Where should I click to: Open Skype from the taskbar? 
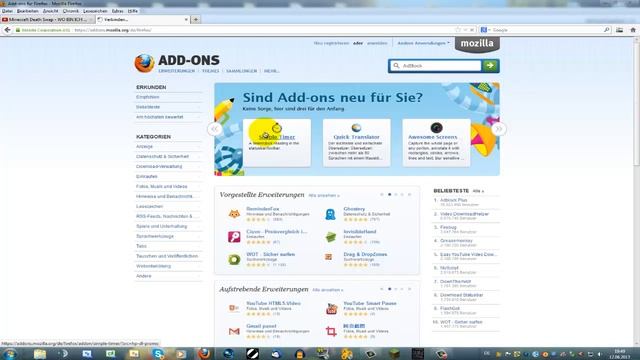pyautogui.click(x=158, y=354)
